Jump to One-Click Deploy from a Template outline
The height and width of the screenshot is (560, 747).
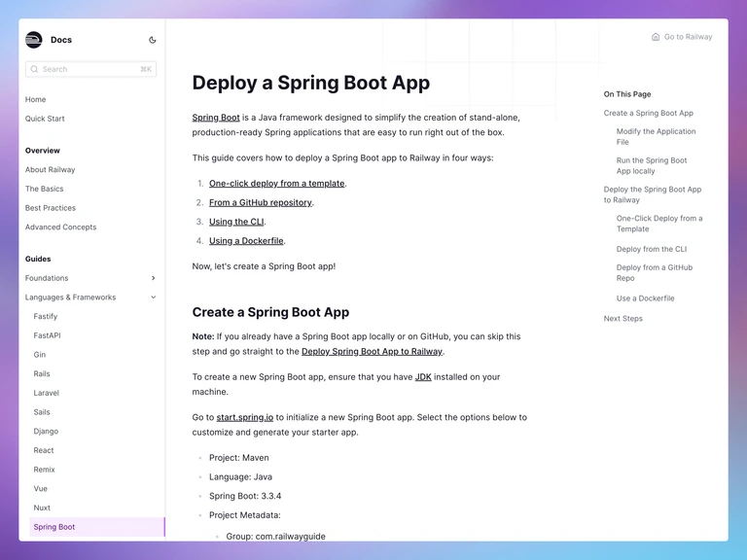[x=659, y=224]
